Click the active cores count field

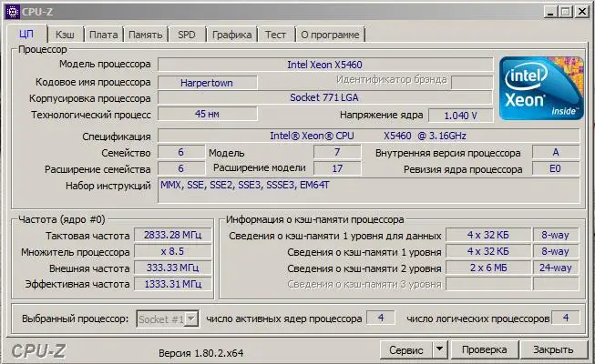click(381, 318)
